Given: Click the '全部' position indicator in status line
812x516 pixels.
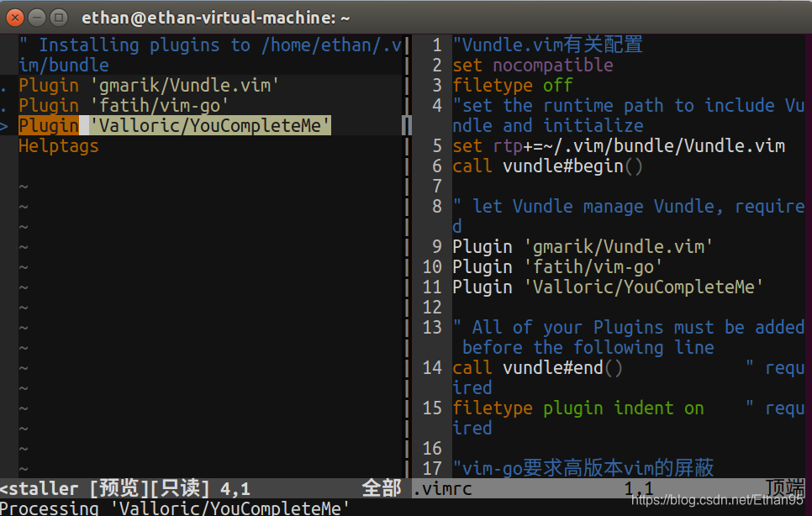Looking at the screenshot, I should (382, 488).
